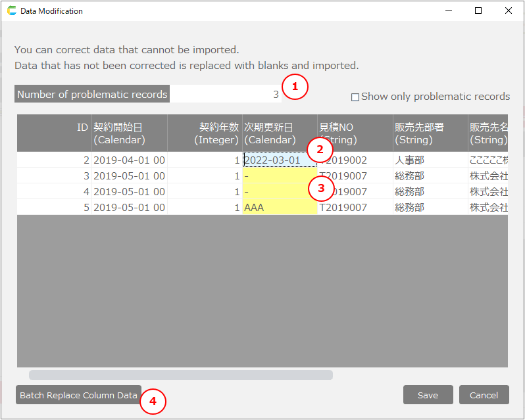Maximize the Data Modification window
Image resolution: width=525 pixels, height=420 pixels.
coord(478,11)
